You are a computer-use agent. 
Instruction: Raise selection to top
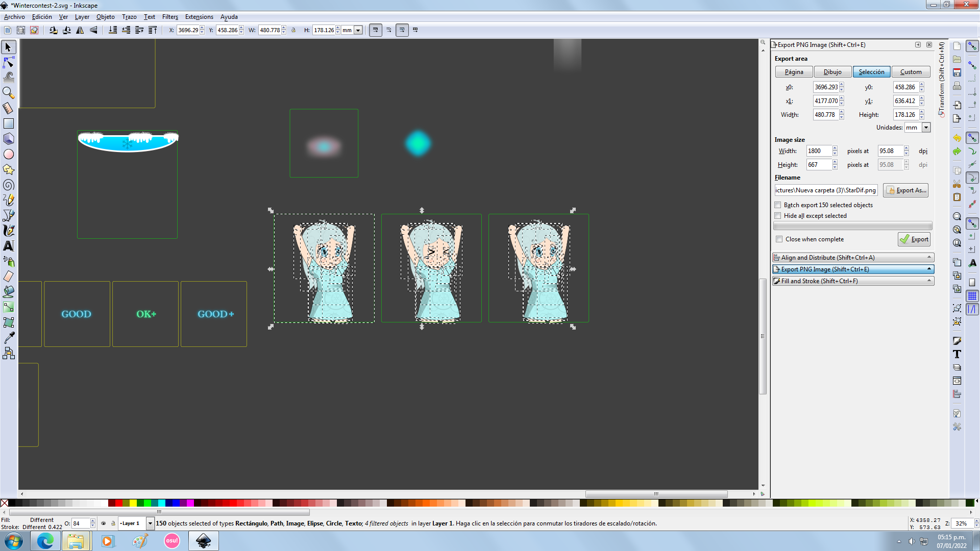click(153, 30)
